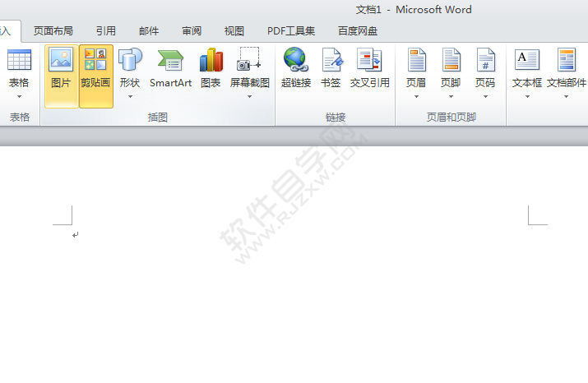Switch to the 视图 tab
The width and height of the screenshot is (588, 383).
tap(234, 30)
